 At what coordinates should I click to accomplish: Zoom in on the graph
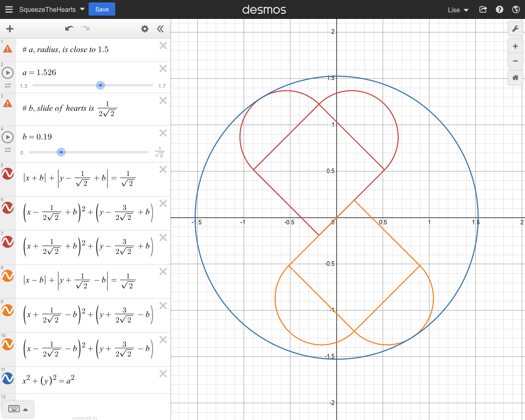pyautogui.click(x=515, y=46)
